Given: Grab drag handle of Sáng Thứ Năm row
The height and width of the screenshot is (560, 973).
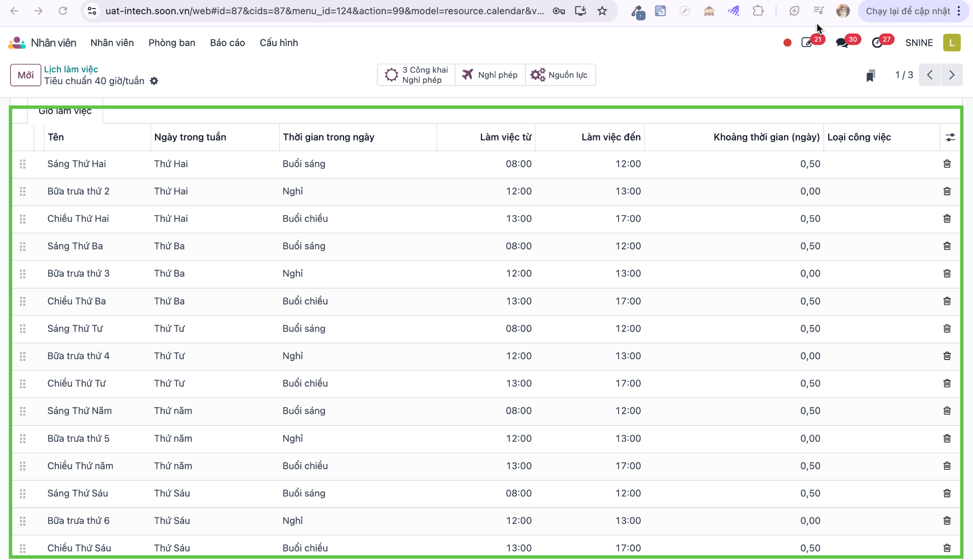Looking at the screenshot, I should [22, 411].
